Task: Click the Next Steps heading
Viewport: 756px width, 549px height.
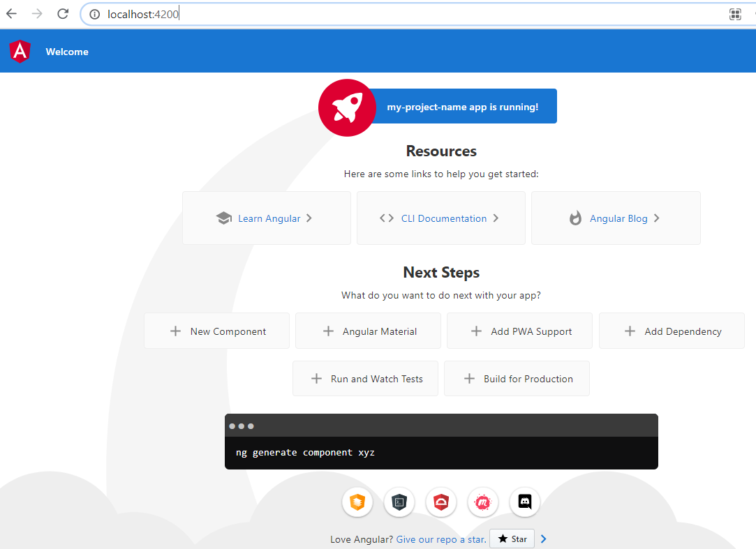Action: coord(441,272)
